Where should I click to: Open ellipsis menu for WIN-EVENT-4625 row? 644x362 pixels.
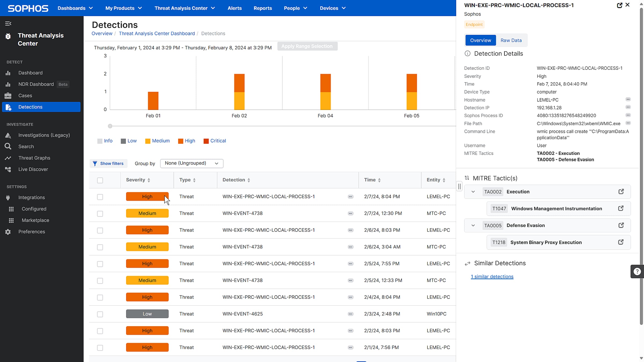click(350, 314)
